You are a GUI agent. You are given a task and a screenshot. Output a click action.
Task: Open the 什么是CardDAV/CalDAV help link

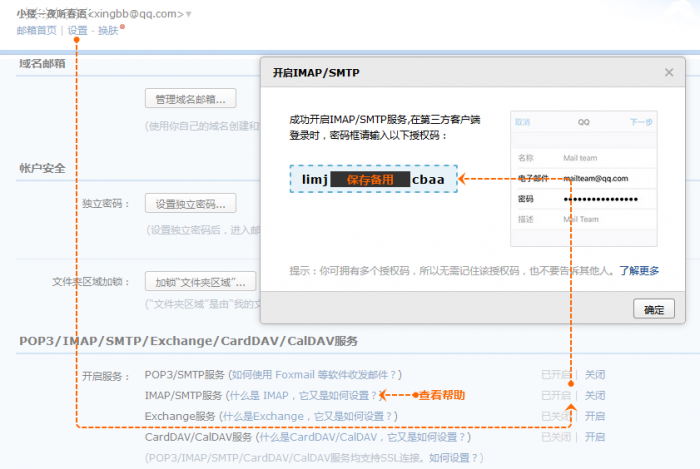tap(362, 437)
